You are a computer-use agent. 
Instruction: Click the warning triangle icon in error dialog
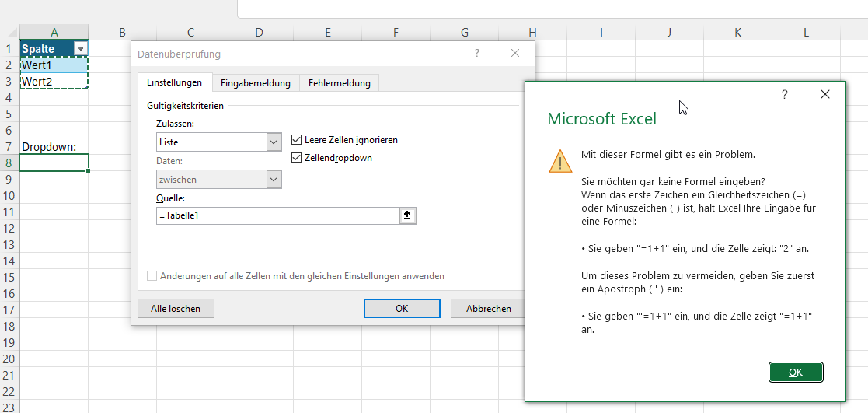pos(560,161)
